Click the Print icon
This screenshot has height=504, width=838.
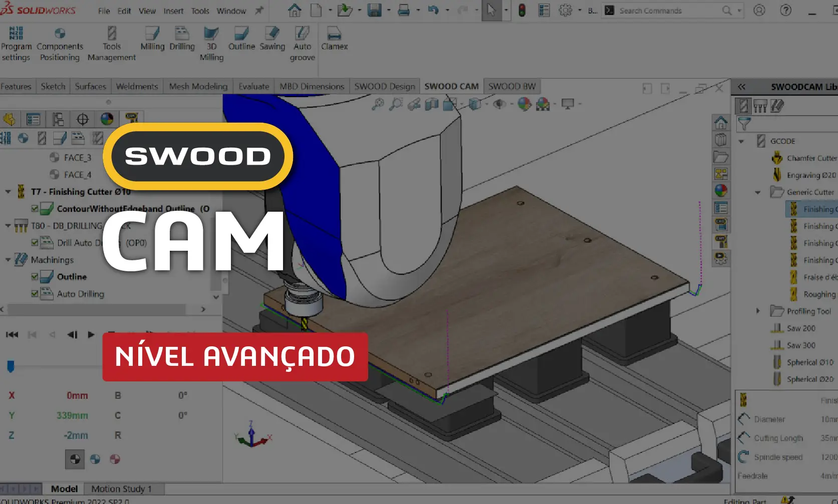pyautogui.click(x=404, y=10)
